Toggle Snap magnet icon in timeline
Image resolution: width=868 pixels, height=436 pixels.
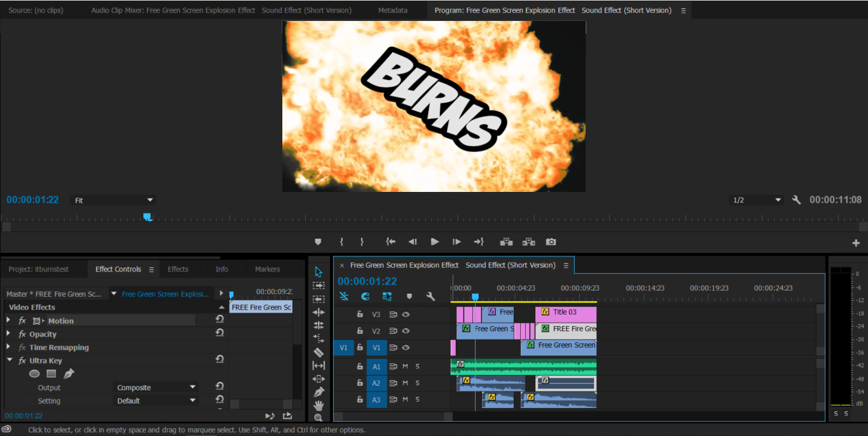click(365, 296)
